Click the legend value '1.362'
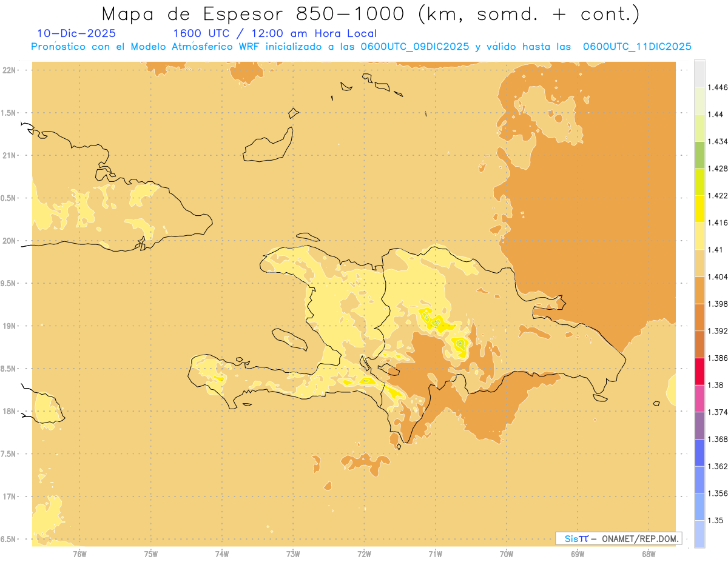 coord(718,466)
